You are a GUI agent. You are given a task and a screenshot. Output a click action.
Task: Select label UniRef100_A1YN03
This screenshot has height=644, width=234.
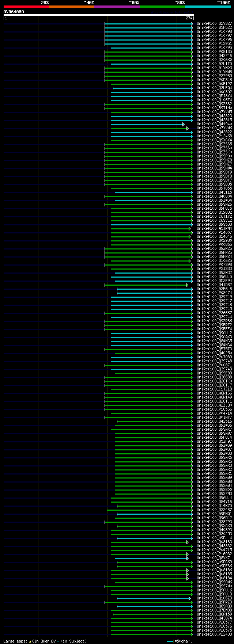(214, 68)
